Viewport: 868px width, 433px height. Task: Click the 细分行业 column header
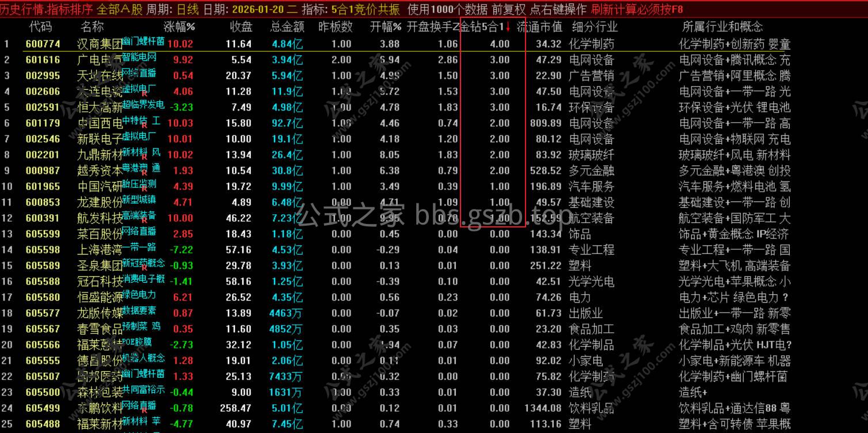595,26
